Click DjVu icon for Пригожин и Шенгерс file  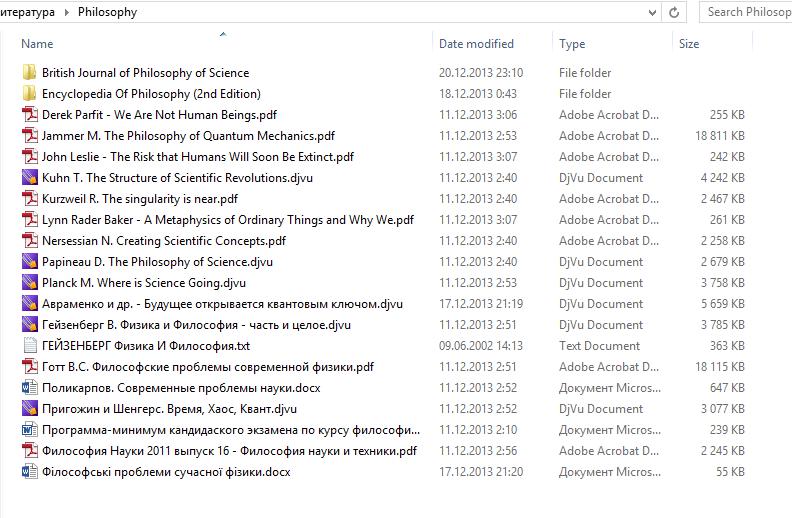(x=30, y=409)
